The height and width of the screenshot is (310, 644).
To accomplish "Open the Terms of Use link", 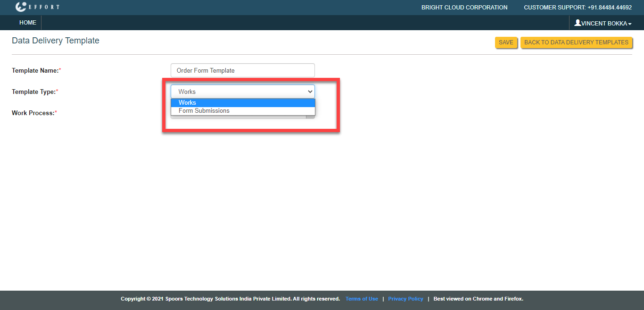I will point(362,299).
